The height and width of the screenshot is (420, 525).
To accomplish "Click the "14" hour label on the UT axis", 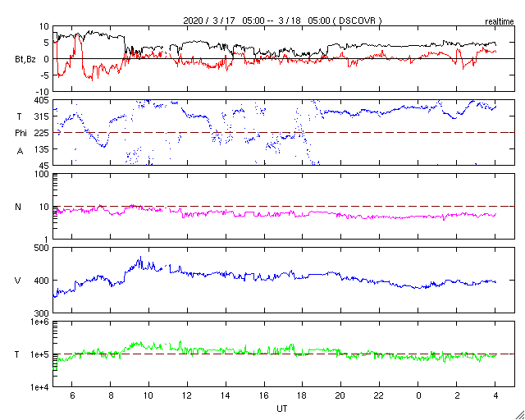I will point(226,395).
